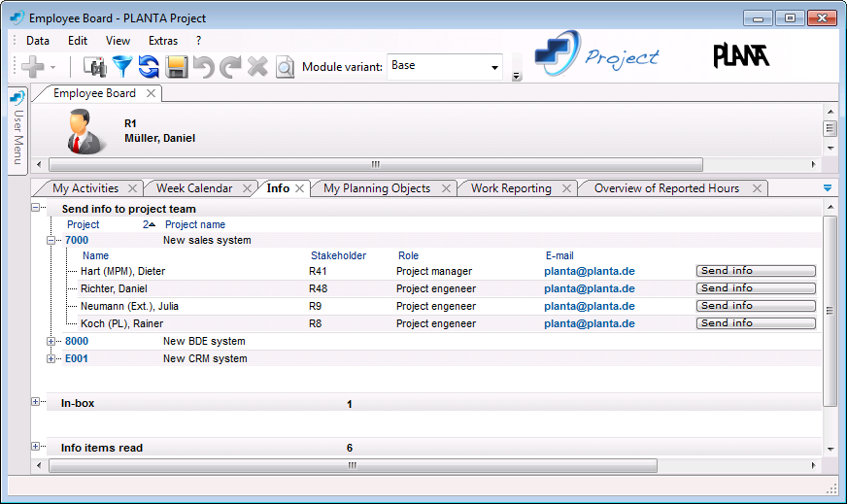Select the New BDE system project name
847x504 pixels.
[x=204, y=342]
